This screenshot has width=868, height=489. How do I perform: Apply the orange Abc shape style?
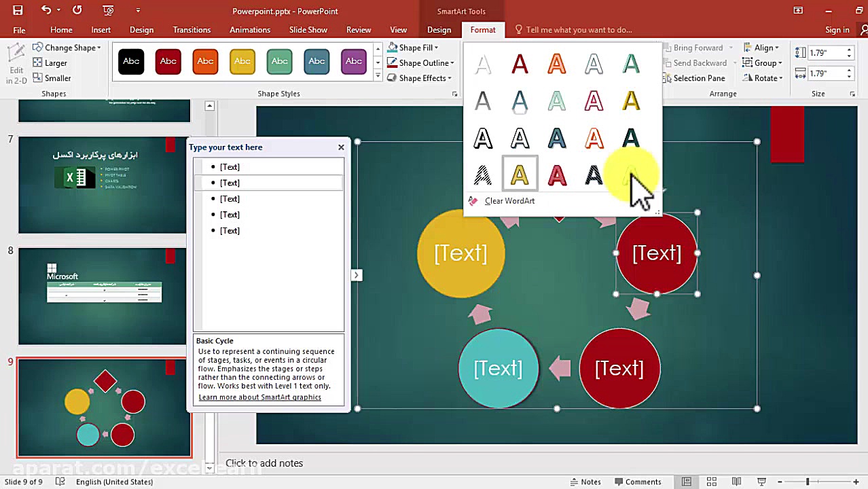click(x=205, y=61)
